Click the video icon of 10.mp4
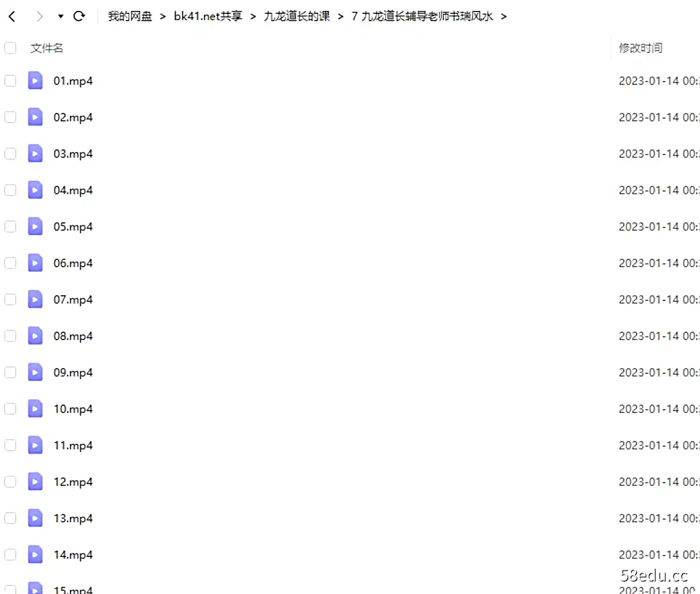 35,409
